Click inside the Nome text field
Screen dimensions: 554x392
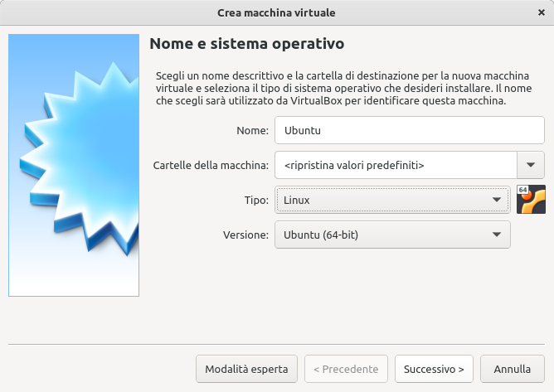(410, 130)
